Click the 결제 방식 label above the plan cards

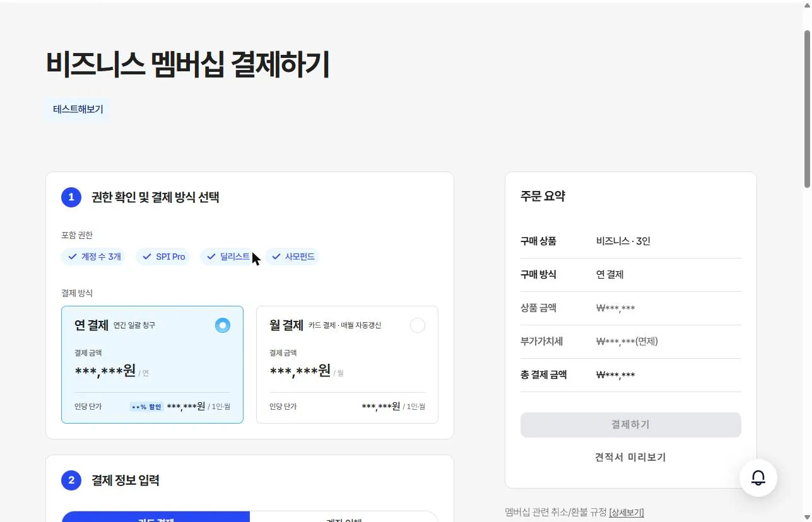click(x=77, y=293)
